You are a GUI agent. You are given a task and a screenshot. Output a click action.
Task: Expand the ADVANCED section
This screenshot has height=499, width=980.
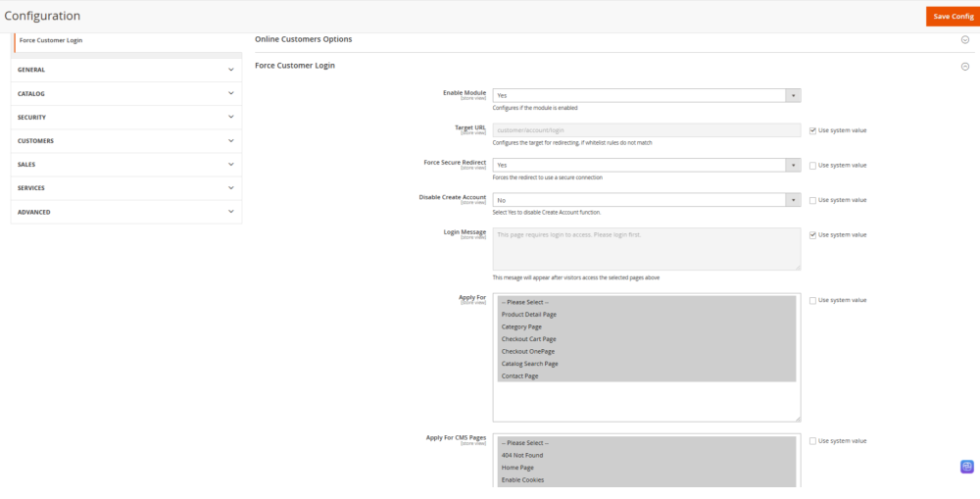tap(126, 212)
